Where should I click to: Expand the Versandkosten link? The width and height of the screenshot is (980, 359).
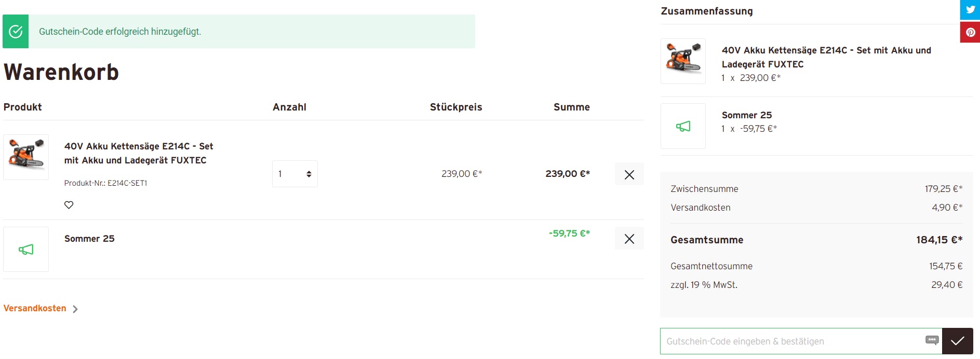click(x=35, y=308)
